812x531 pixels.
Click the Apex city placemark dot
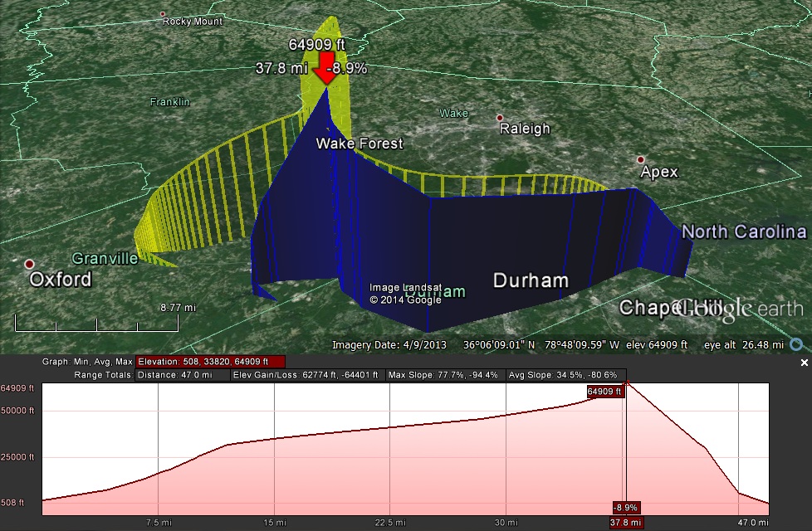[x=640, y=159]
